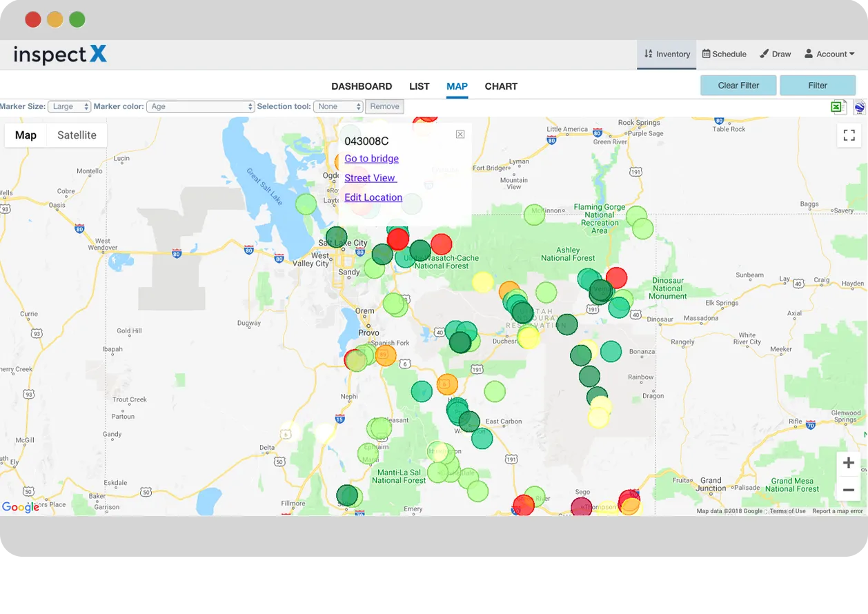Click the Map data ©2018 Google text
Image resolution: width=868 pixels, height=614 pixels.
click(x=729, y=511)
